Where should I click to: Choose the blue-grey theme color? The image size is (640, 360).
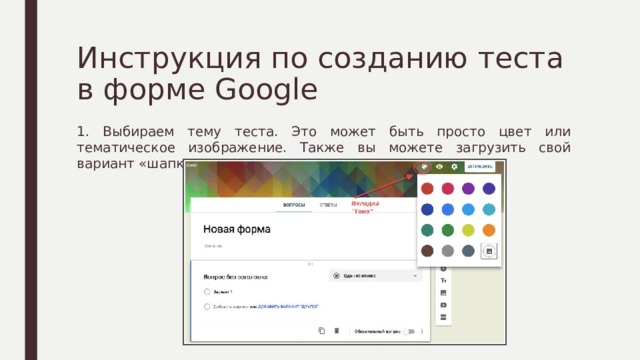tap(468, 251)
